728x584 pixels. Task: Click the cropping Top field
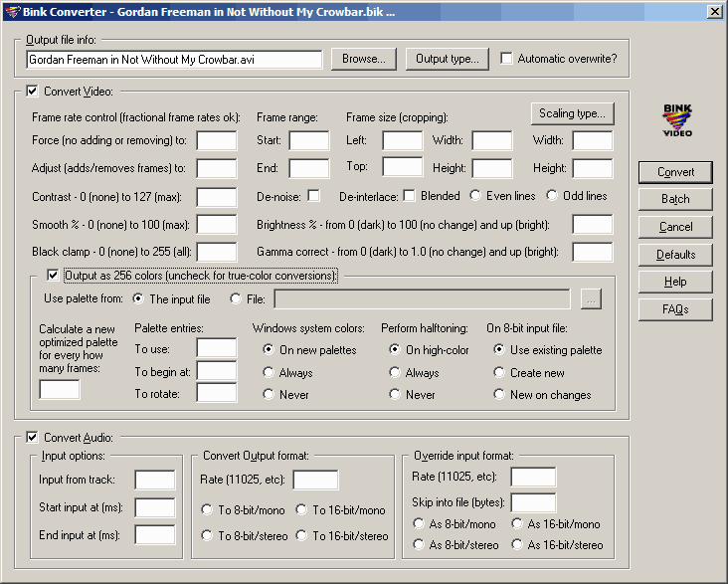point(403,167)
